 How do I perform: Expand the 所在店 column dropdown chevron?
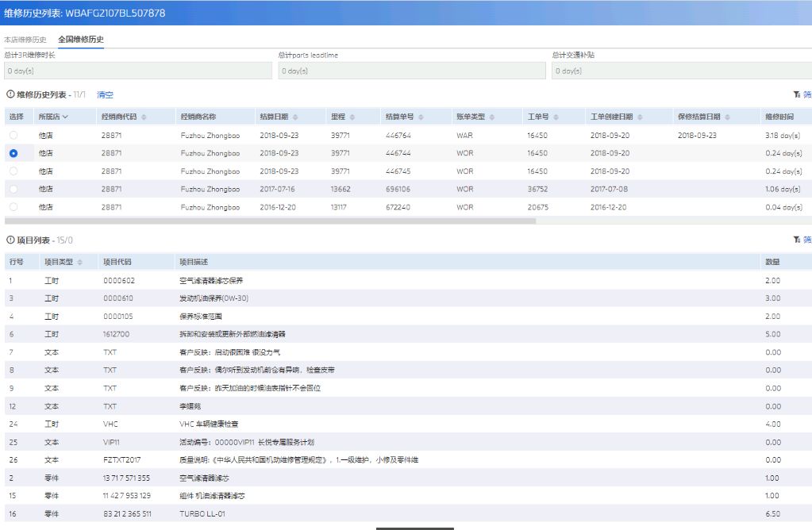pos(65,117)
